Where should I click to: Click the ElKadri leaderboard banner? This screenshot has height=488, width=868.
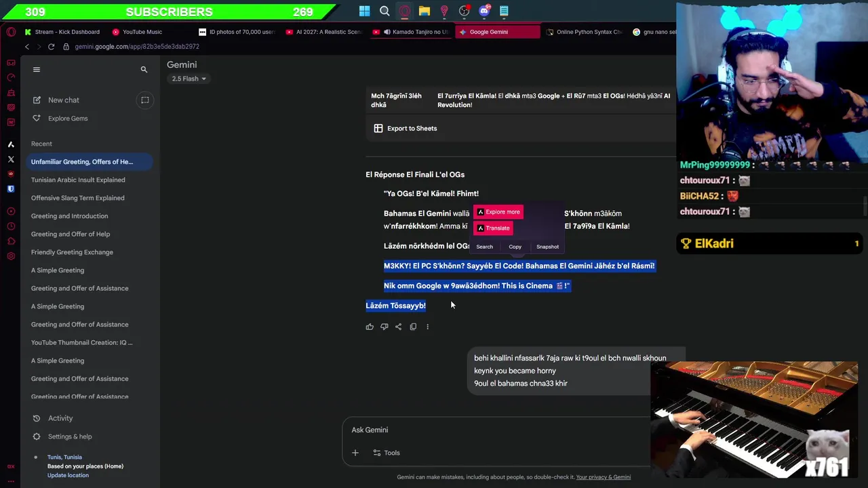pyautogui.click(x=770, y=243)
